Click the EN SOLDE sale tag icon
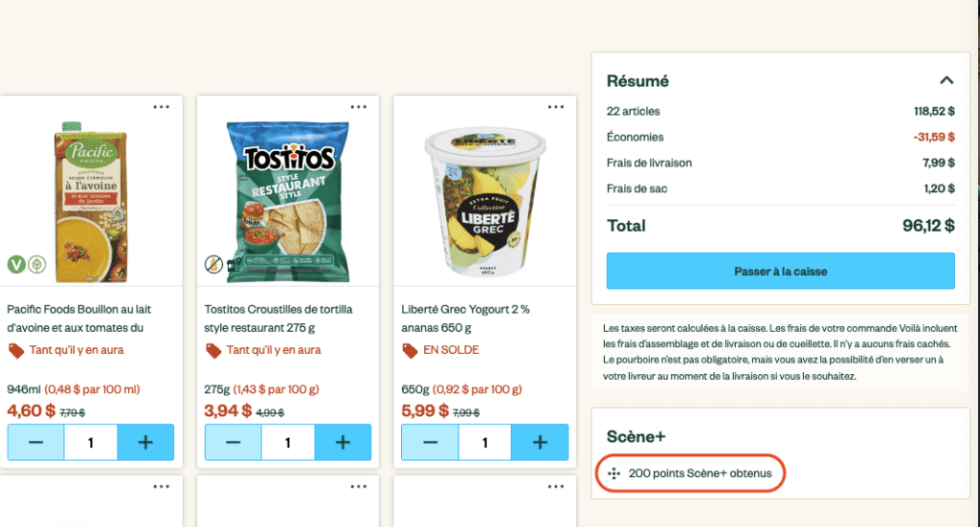This screenshot has height=527, width=980. (x=411, y=350)
